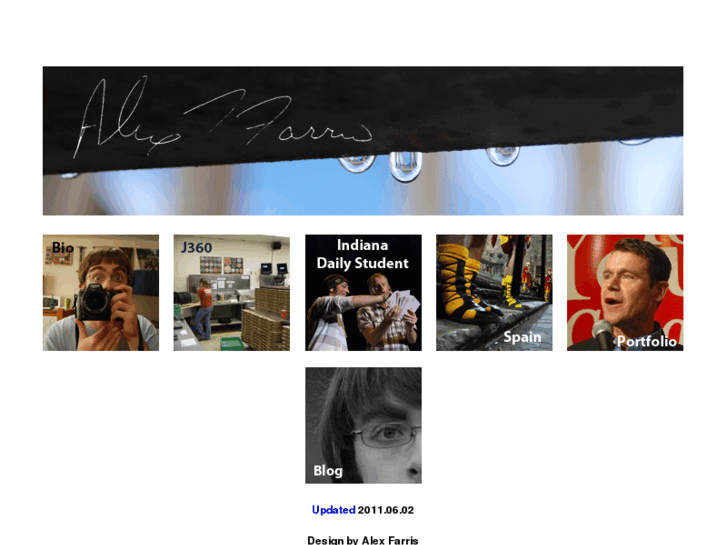Viewport: 727px width, 545px height.
Task: Open the Bio photo thumbnail
Action: (101, 293)
